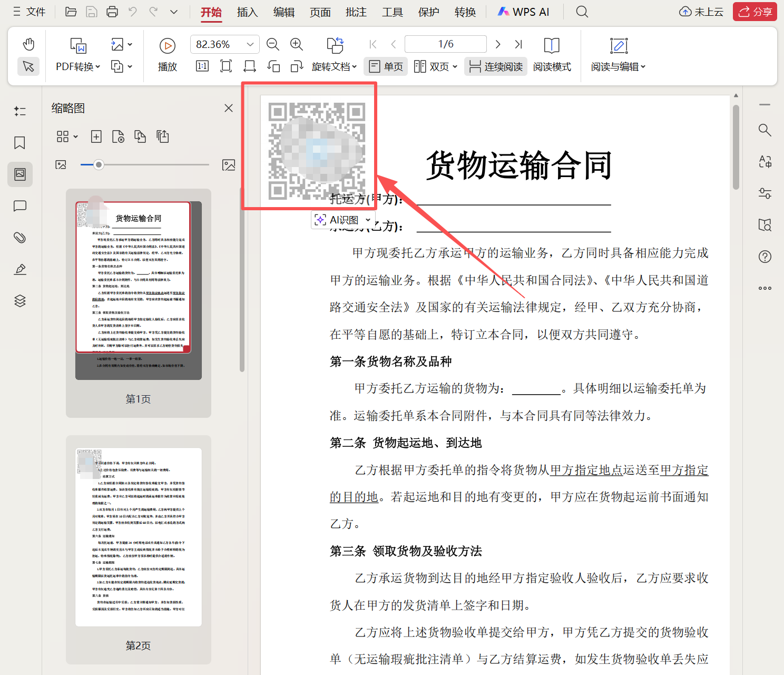Click the 未上云 cloud button
784x675 pixels.
[701, 12]
